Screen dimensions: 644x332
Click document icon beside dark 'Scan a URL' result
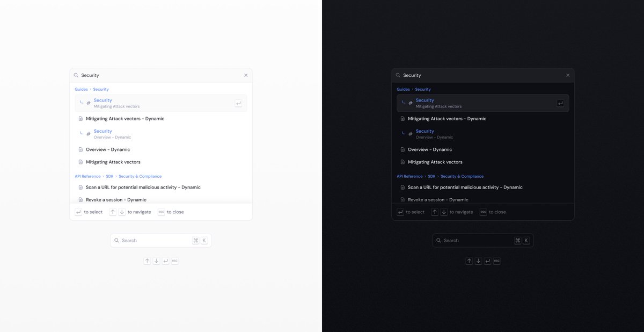pyautogui.click(x=402, y=187)
